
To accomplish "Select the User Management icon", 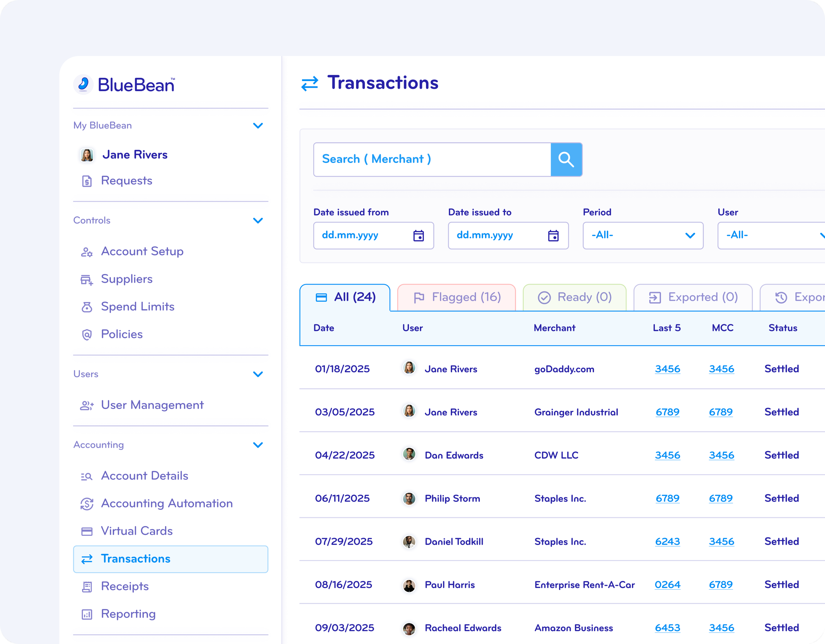I will coord(87,405).
